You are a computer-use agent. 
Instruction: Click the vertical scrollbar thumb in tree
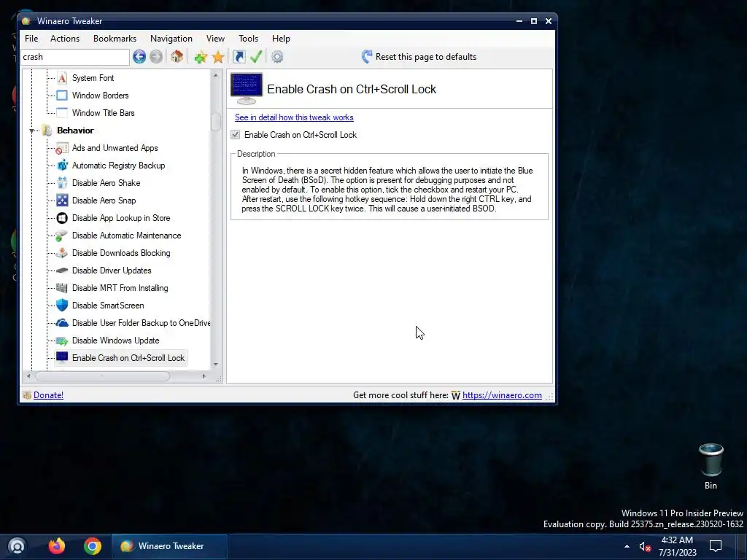coord(216,122)
